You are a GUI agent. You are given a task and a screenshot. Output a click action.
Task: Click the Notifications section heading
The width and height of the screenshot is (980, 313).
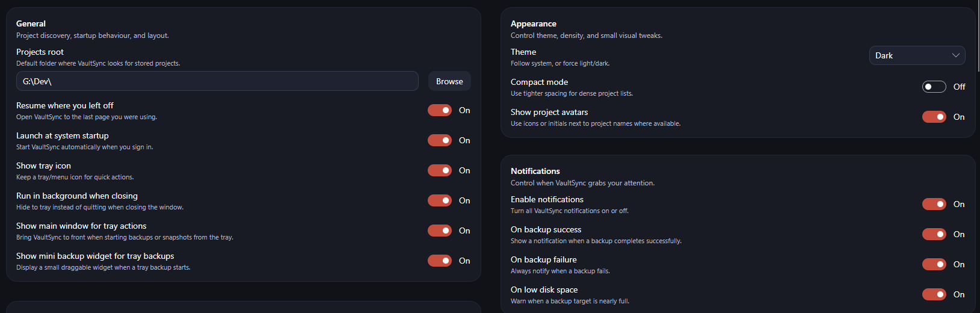(535, 171)
